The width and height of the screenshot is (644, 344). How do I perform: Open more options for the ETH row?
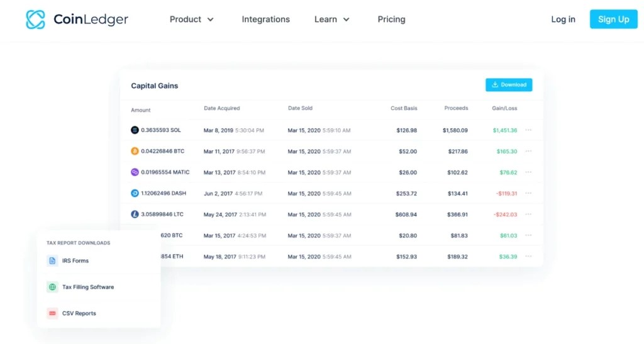528,256
